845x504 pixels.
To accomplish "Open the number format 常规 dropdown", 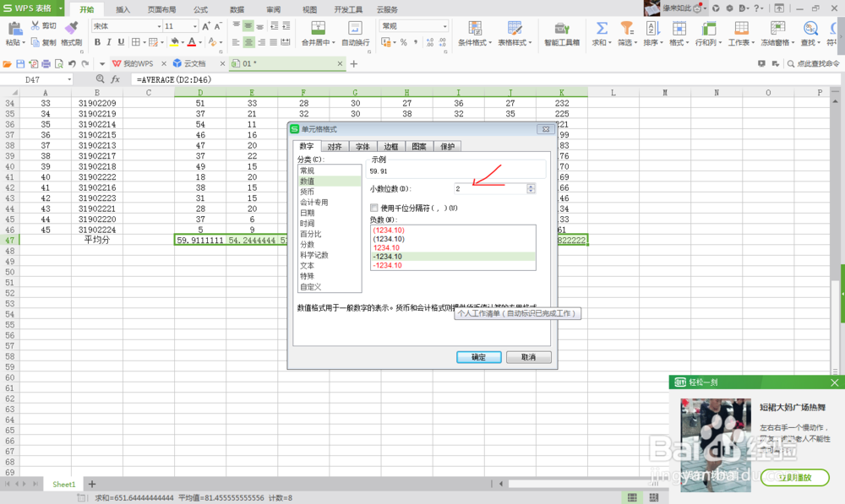I will click(x=444, y=26).
